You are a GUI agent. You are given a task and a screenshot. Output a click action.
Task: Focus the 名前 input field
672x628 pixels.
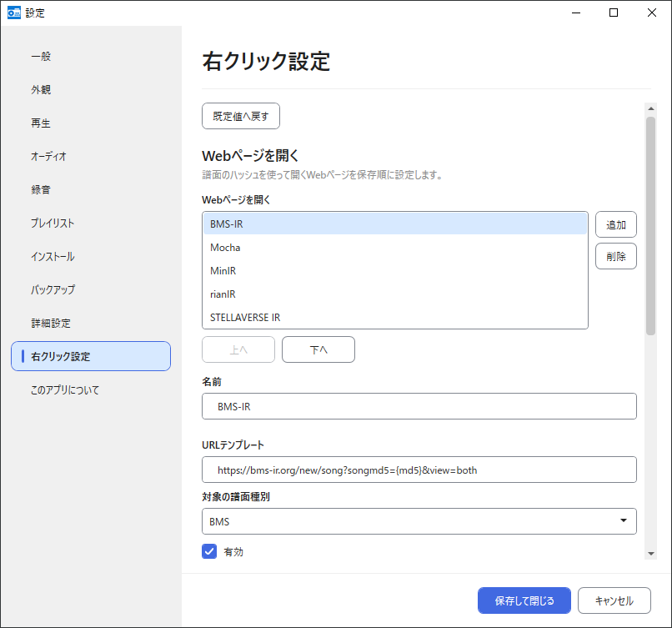point(419,406)
